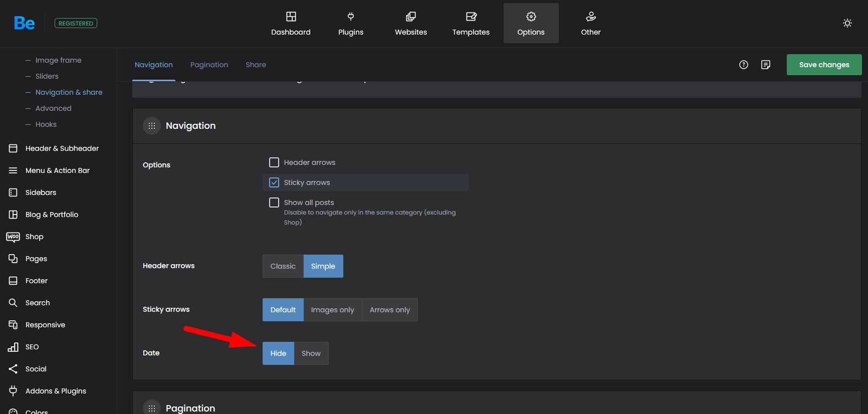Screen dimensions: 868x414
Task: Click the Header & Subheader sidebar icon
Action: pyautogui.click(x=13, y=148)
